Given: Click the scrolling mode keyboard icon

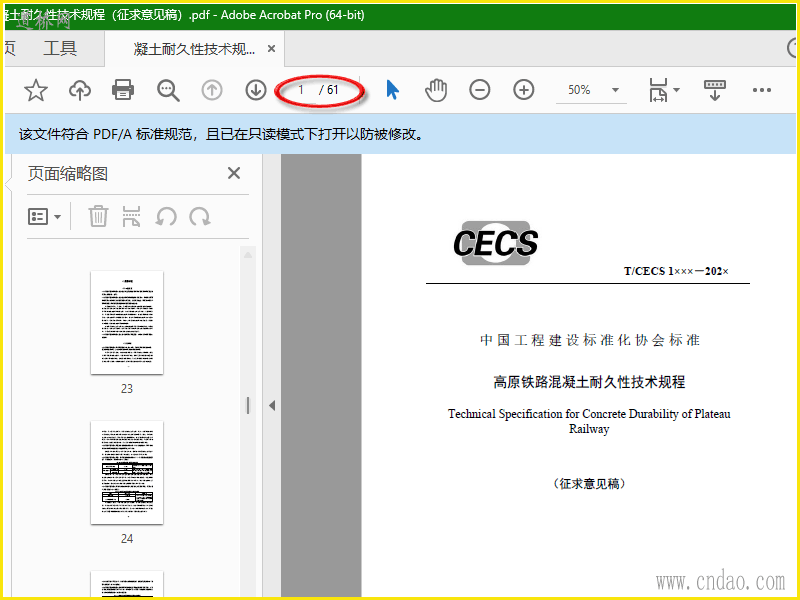Looking at the screenshot, I should coord(714,90).
